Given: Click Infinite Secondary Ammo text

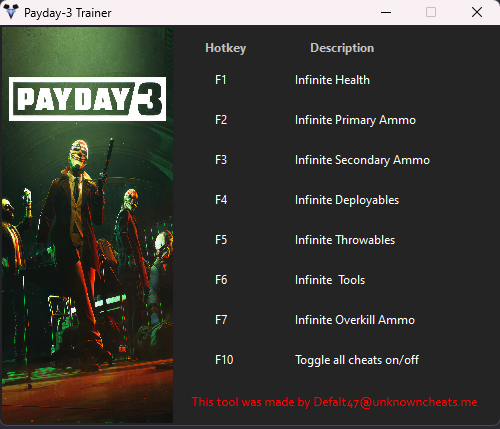Looking at the screenshot, I should click(362, 160).
